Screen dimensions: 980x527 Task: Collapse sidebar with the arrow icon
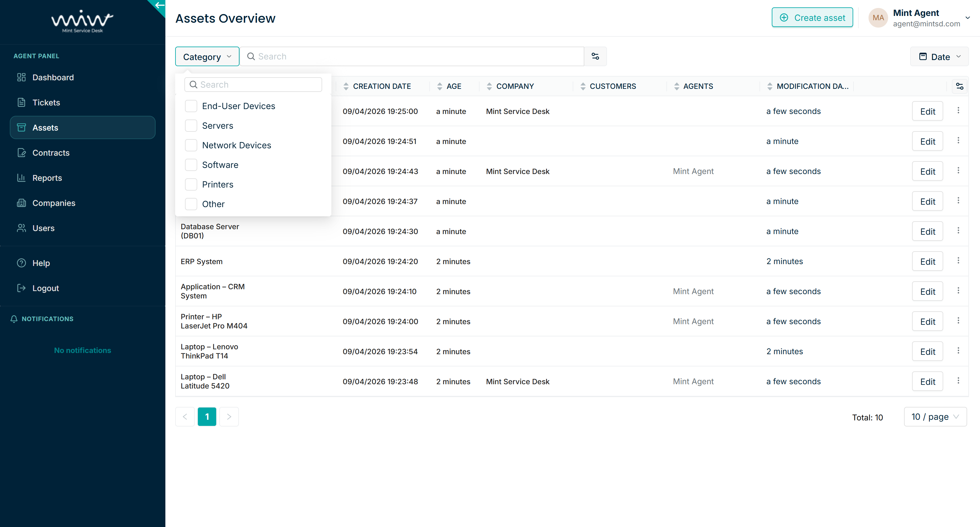(159, 5)
